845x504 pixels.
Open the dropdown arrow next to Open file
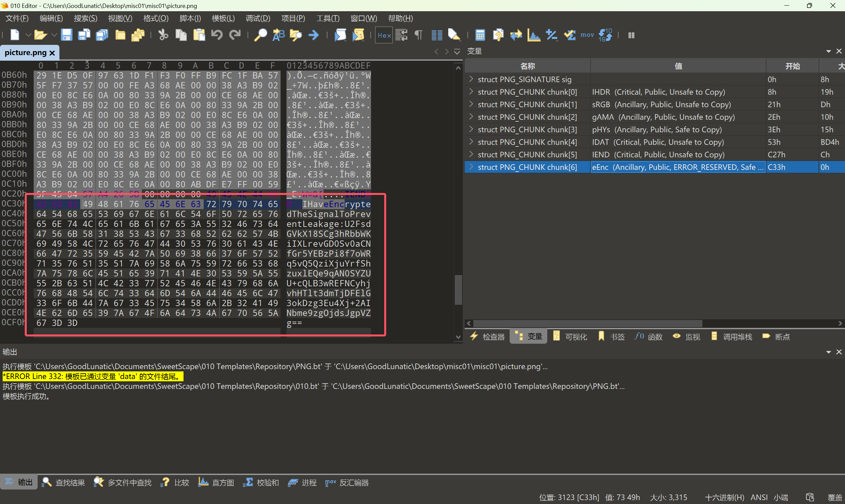pos(54,35)
